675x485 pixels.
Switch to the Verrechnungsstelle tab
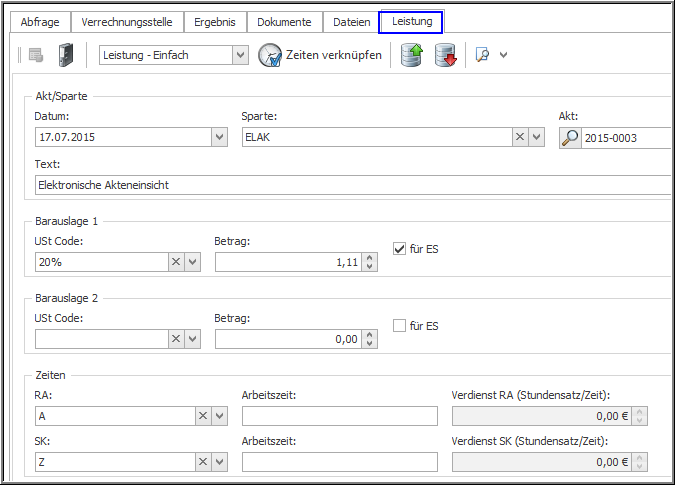[127, 22]
